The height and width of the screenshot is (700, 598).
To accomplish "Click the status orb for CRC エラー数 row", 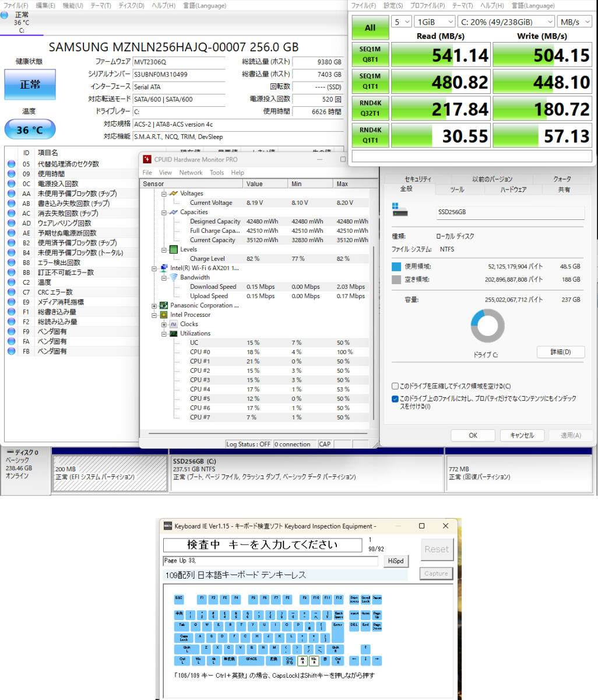I will coord(11,292).
